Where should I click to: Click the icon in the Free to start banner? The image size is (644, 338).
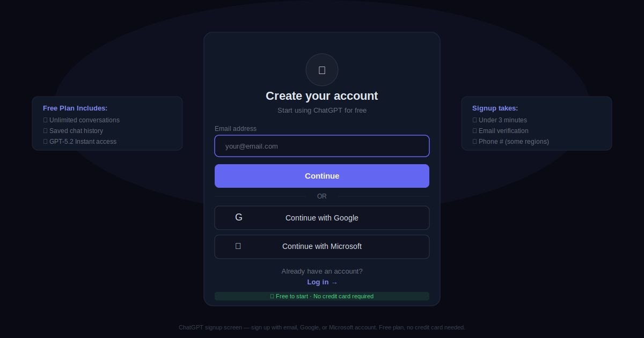coord(272,296)
